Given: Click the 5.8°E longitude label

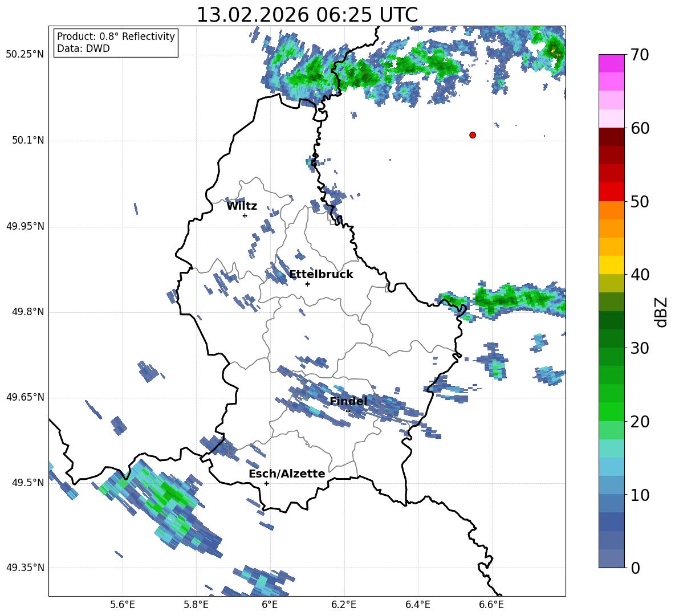Looking at the screenshot, I should (196, 605).
